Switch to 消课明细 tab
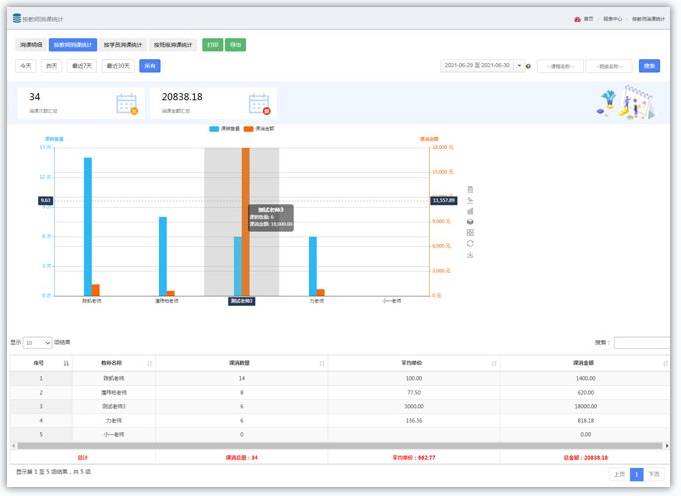 30,45
